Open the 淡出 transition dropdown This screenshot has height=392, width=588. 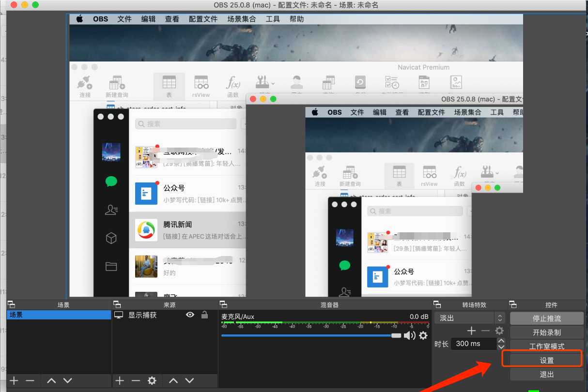470,318
